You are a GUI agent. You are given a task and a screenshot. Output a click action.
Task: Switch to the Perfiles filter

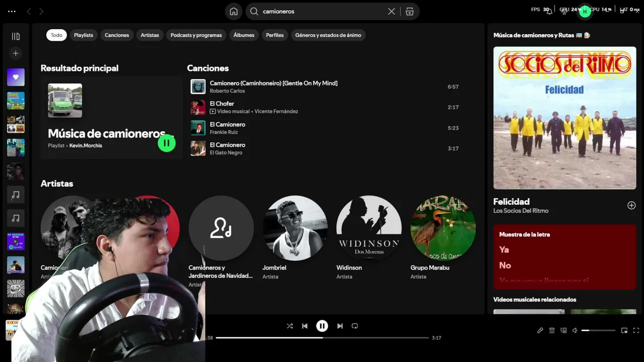275,35
